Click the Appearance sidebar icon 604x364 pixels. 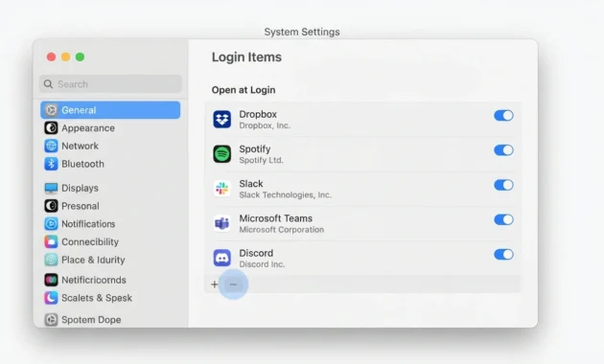click(x=51, y=127)
